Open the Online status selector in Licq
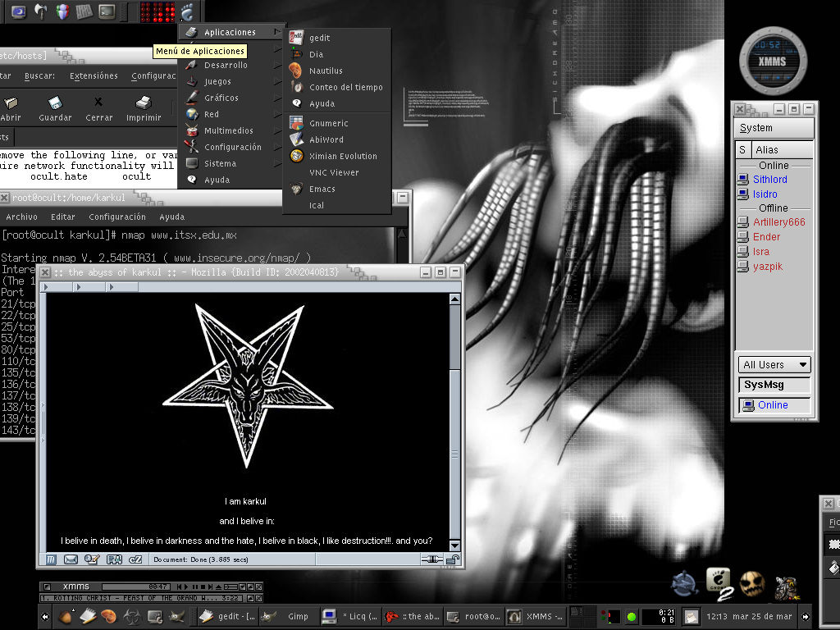Viewport: 840px width, 630px height. (774, 405)
